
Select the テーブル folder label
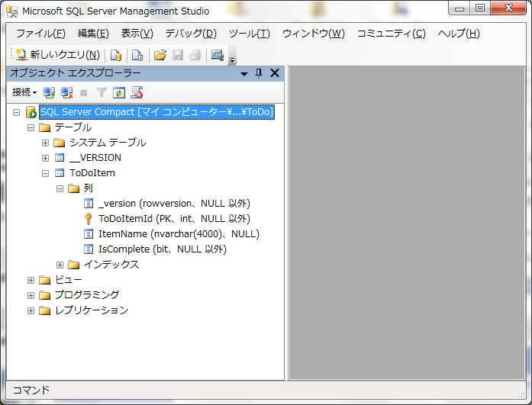[x=73, y=127]
